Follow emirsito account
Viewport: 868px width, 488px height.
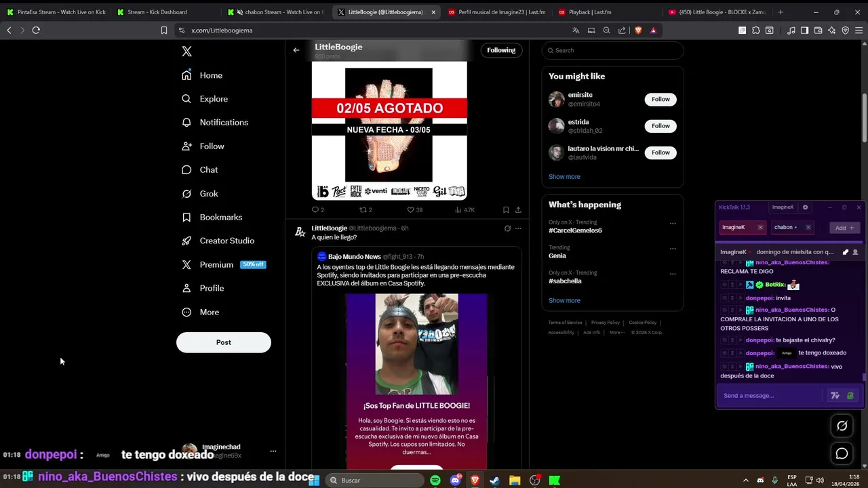click(660, 100)
